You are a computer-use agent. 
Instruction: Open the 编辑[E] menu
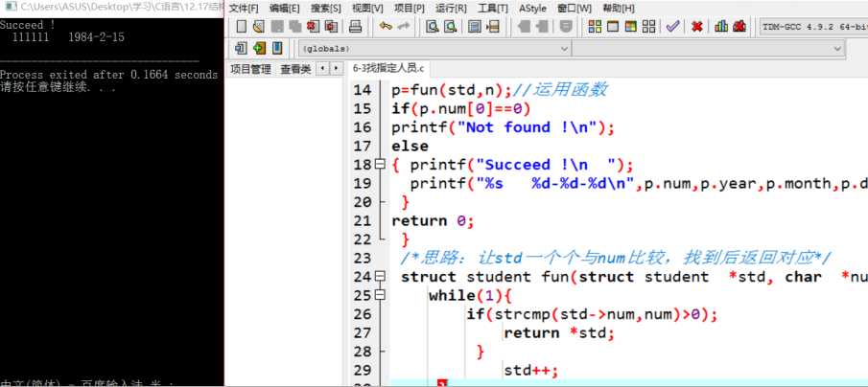pyautogui.click(x=285, y=9)
